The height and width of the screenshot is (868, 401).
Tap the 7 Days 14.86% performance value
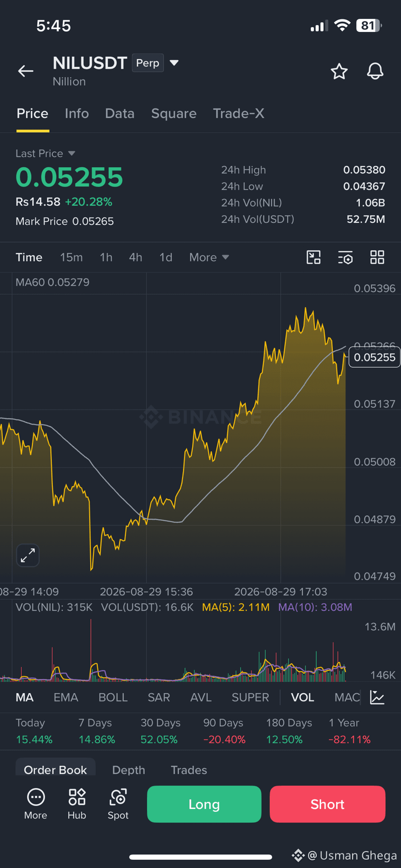tap(97, 740)
